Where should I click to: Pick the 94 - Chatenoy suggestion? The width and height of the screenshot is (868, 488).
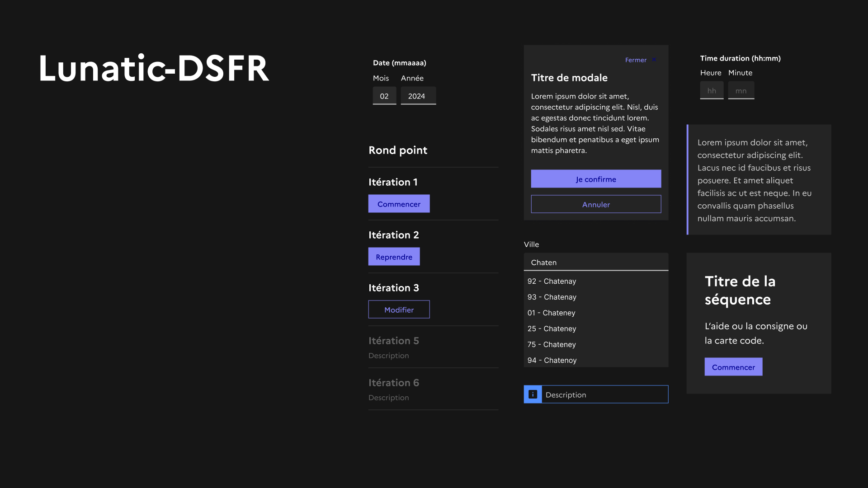pos(552,360)
